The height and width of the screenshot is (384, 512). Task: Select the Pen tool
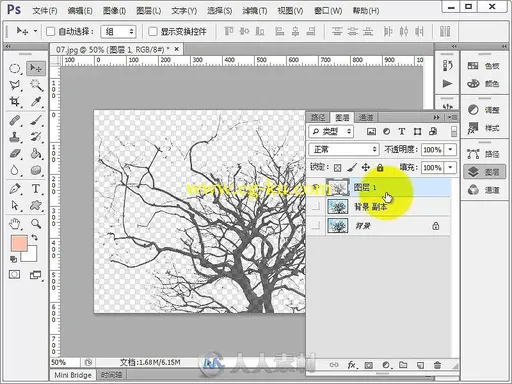point(14,189)
